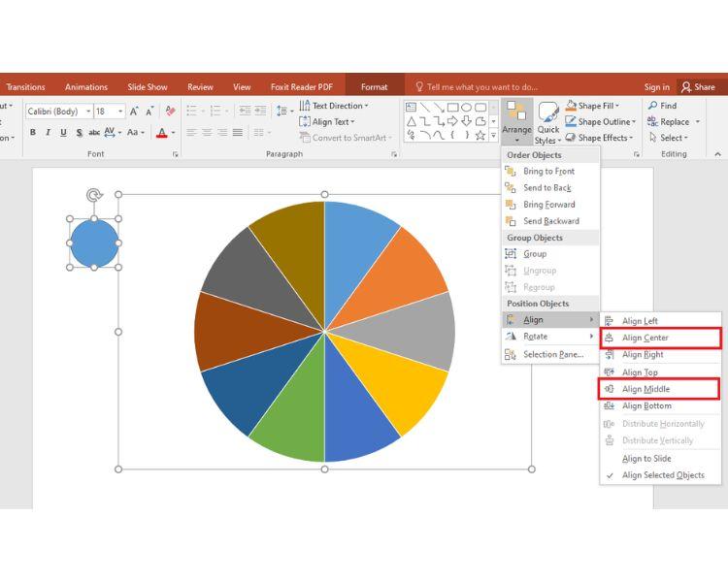
Task: Increase list indent level
Action: pyautogui.click(x=260, y=111)
